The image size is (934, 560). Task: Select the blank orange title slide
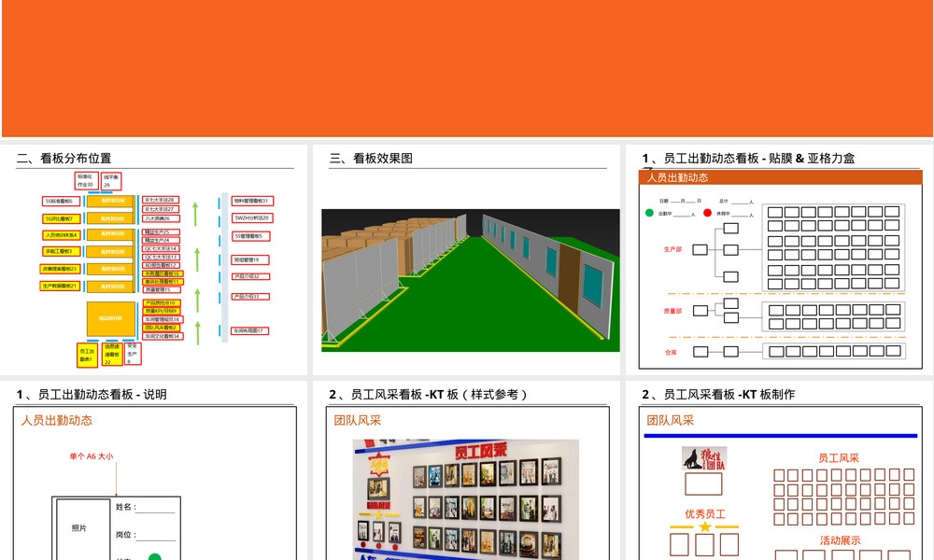click(467, 68)
